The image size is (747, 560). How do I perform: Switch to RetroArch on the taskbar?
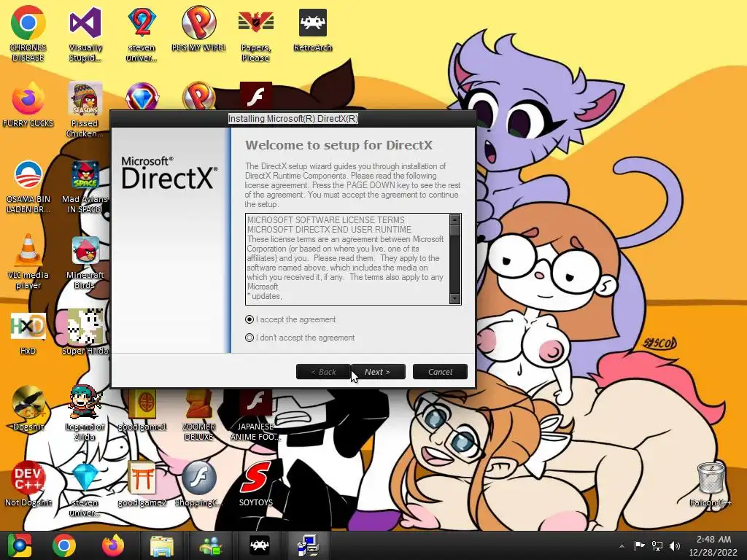[260, 545]
